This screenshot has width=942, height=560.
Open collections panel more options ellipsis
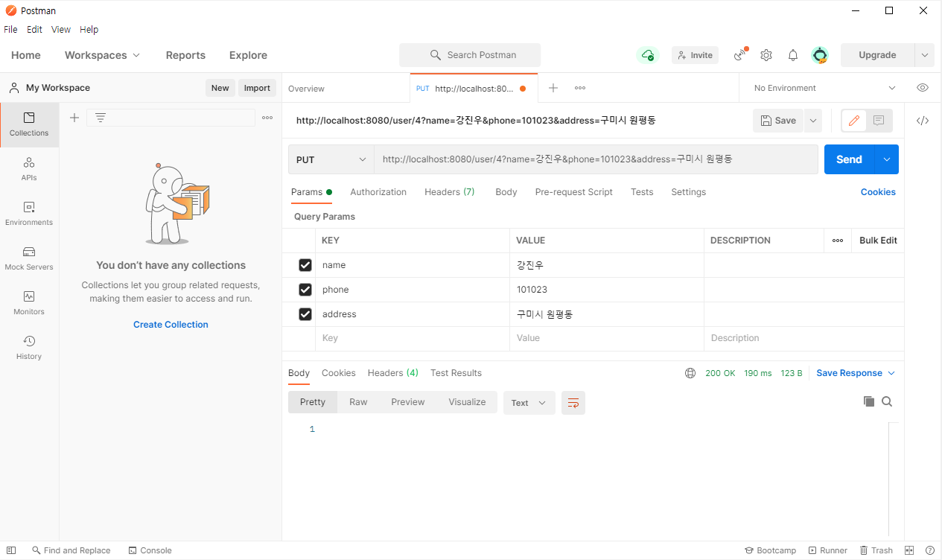[267, 118]
